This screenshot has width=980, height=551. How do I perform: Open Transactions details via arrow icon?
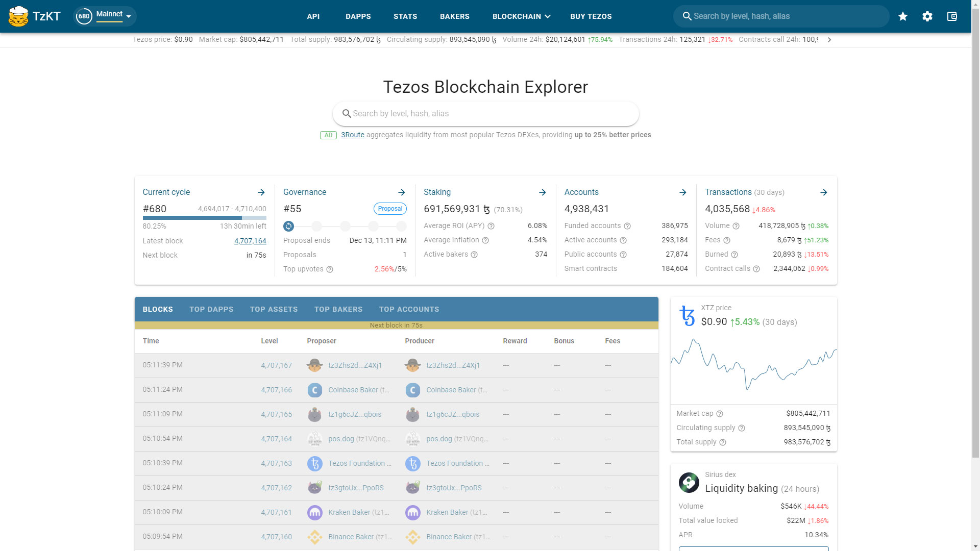coord(823,192)
